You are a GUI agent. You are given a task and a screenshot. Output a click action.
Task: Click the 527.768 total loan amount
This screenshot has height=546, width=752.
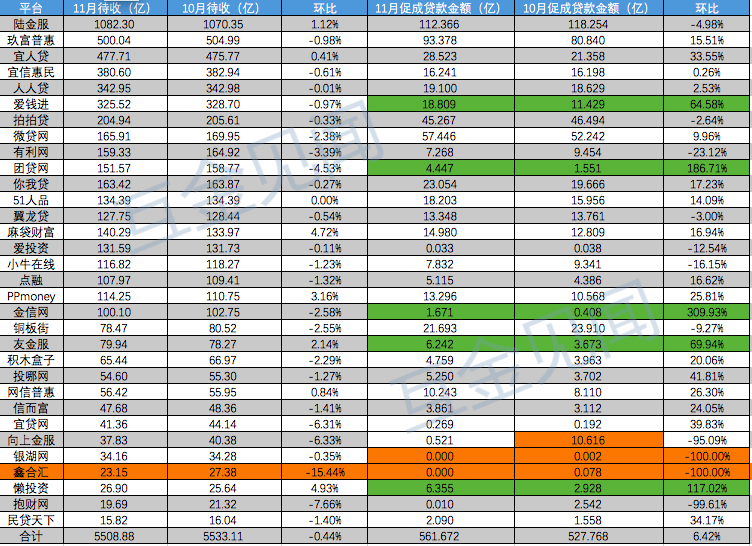pos(589,536)
